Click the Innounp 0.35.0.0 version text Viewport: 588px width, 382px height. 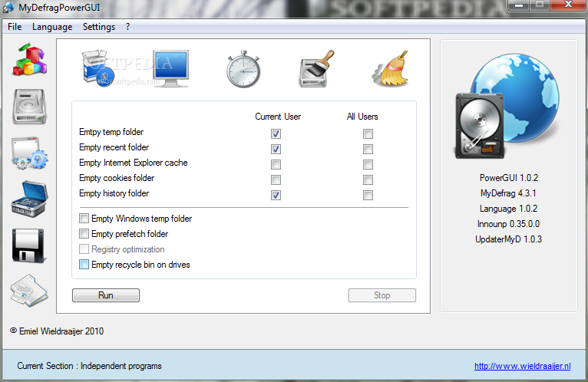click(x=508, y=224)
